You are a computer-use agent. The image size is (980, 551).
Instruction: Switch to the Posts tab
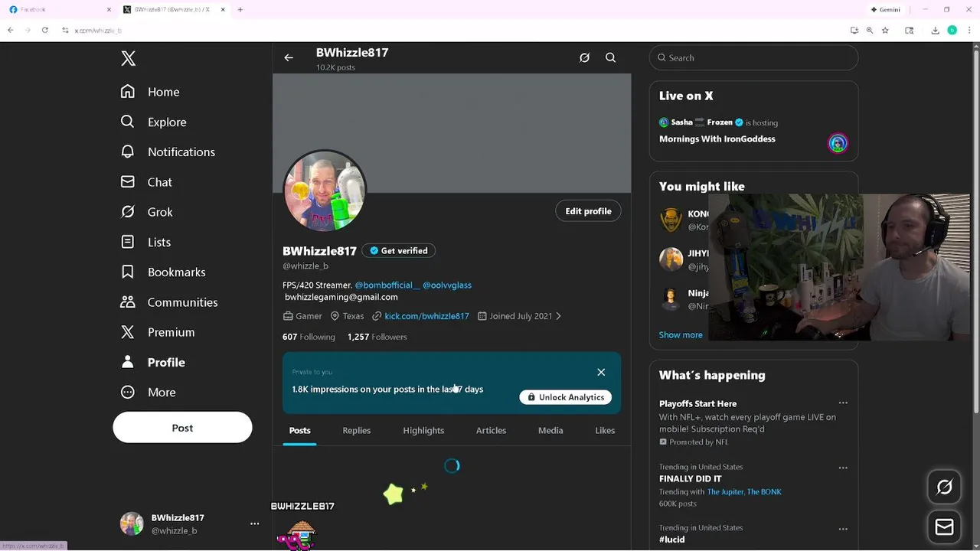pos(299,430)
